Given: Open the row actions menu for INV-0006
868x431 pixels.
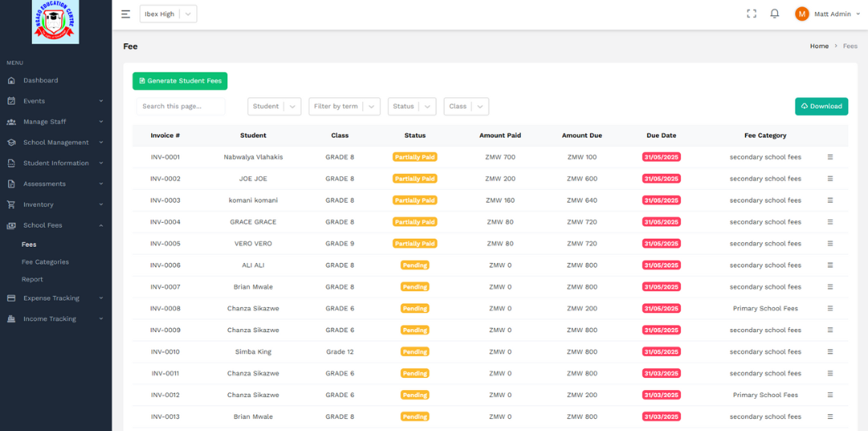Looking at the screenshot, I should point(830,265).
